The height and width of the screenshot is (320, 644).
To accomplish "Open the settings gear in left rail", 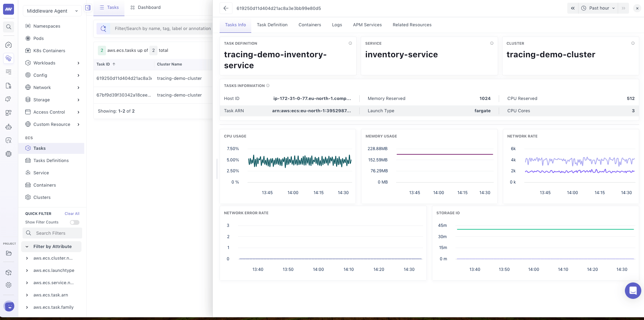I will pyautogui.click(x=9, y=285).
